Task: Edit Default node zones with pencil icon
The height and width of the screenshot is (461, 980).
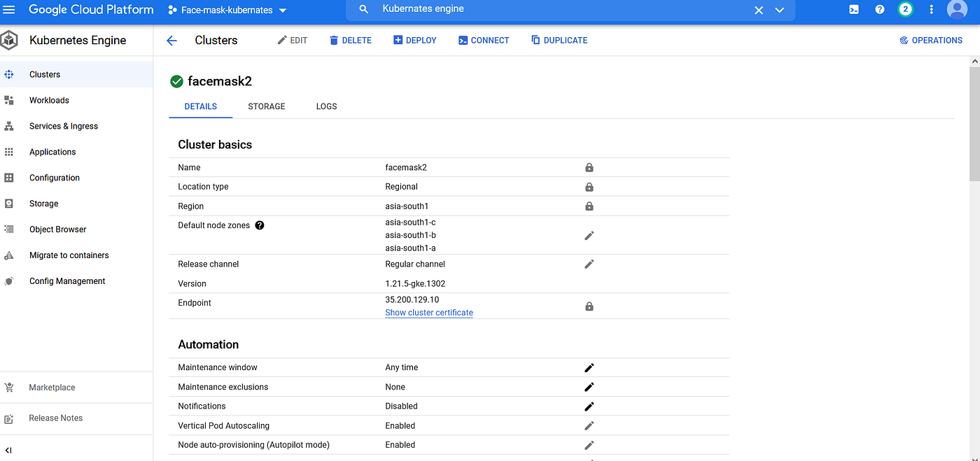Action: [589, 236]
